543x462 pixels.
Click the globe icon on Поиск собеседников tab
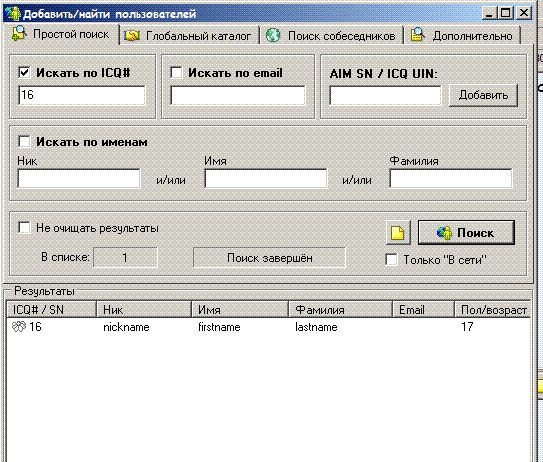[273, 35]
